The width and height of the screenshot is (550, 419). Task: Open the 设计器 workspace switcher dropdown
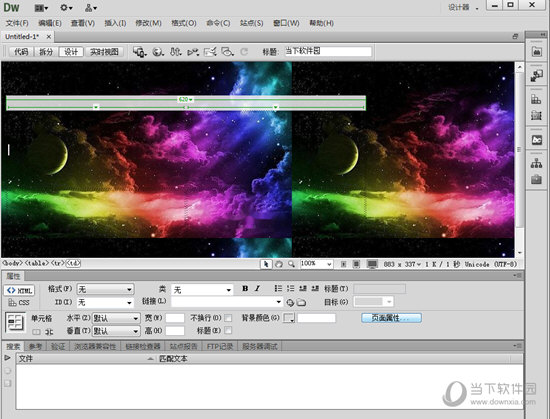463,7
